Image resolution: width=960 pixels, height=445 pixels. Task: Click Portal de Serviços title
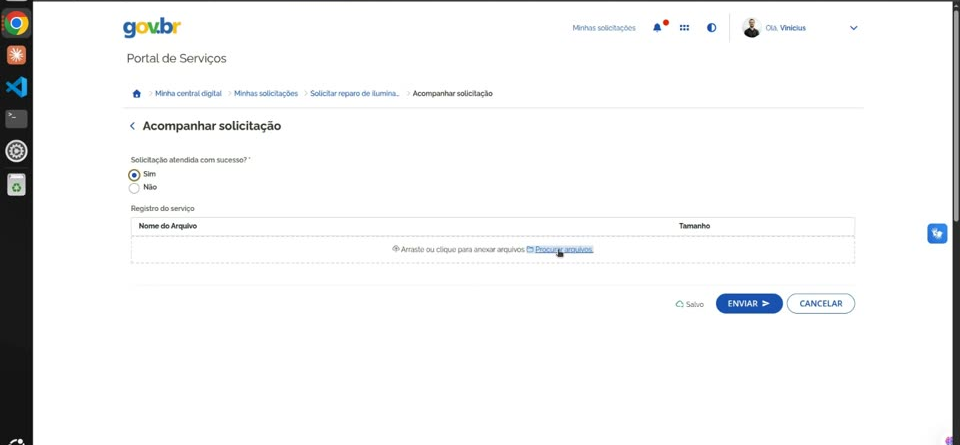[x=176, y=59]
